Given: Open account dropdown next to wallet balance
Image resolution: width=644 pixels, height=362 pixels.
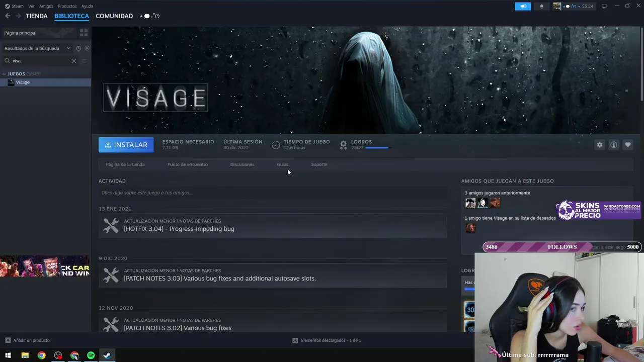Looking at the screenshot, I should 579,6.
